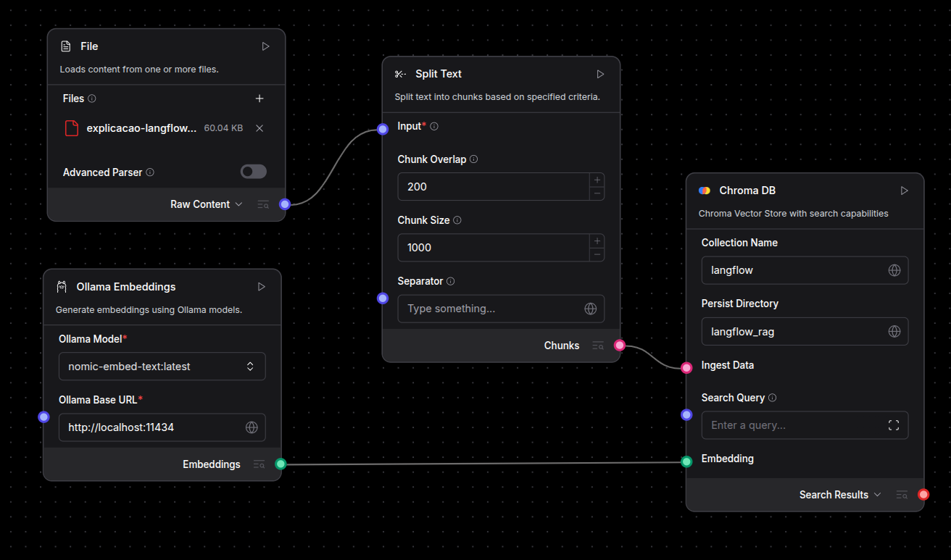
Task: Select the File node title
Action: [89, 46]
